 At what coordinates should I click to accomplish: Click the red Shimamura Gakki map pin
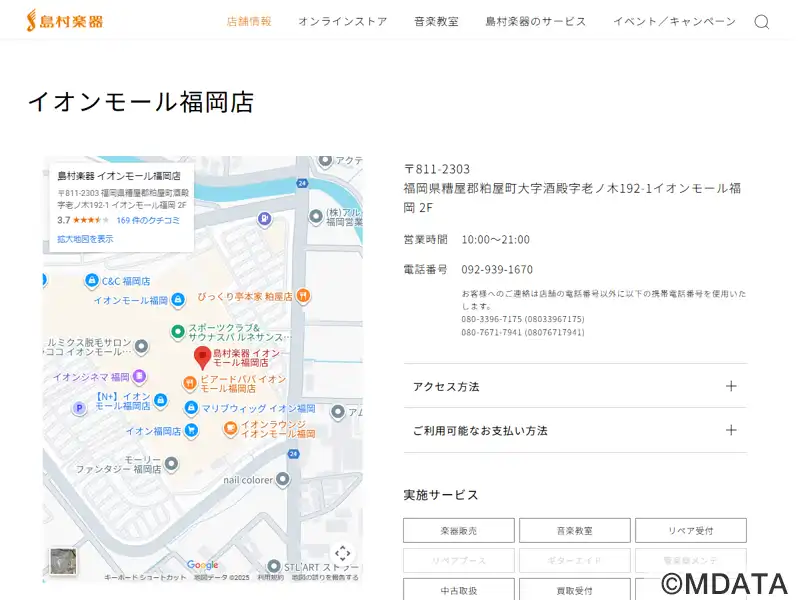click(201, 358)
